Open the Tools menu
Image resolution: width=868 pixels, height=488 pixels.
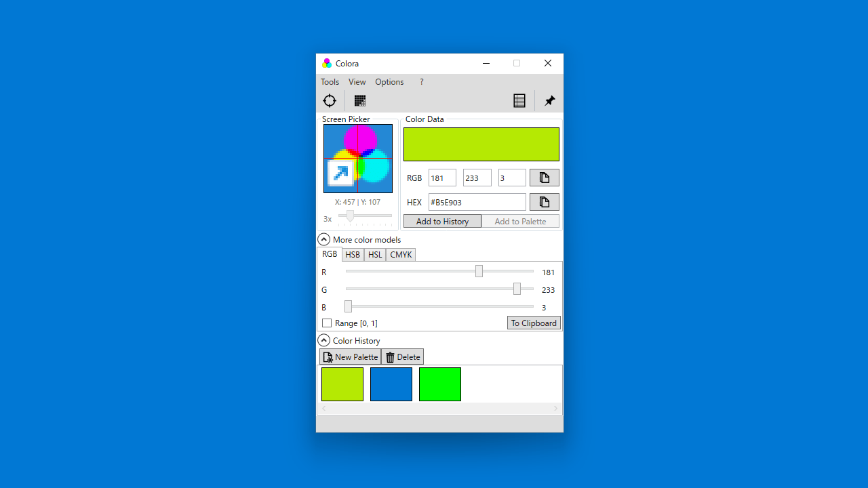click(x=330, y=82)
